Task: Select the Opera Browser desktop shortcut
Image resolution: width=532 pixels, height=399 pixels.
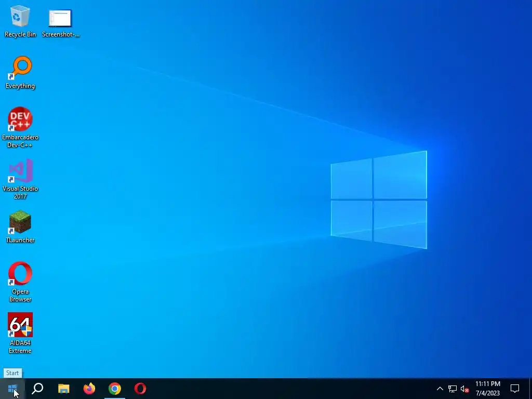Action: (x=20, y=282)
